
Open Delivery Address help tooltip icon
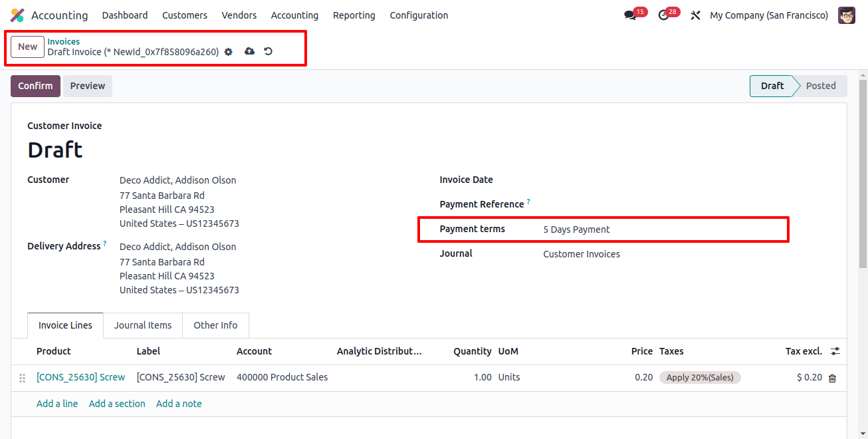(x=105, y=244)
